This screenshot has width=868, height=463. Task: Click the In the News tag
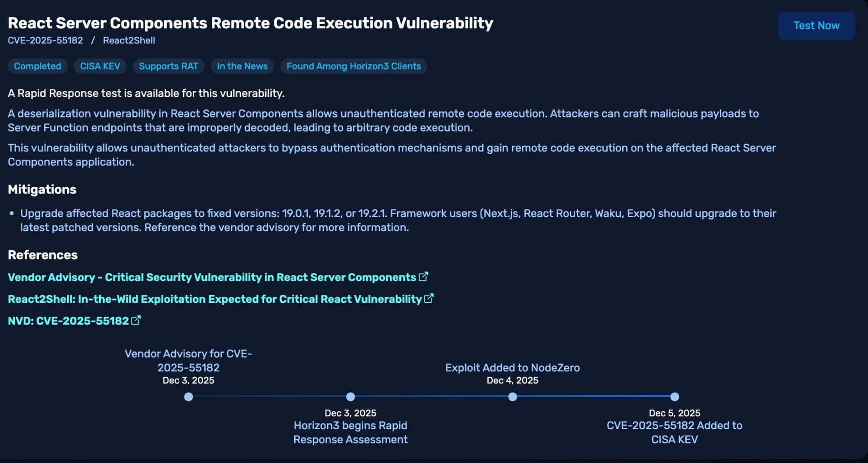point(242,66)
